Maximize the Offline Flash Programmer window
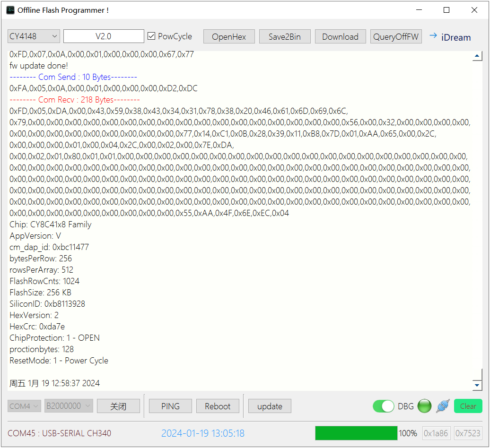 [446, 10]
